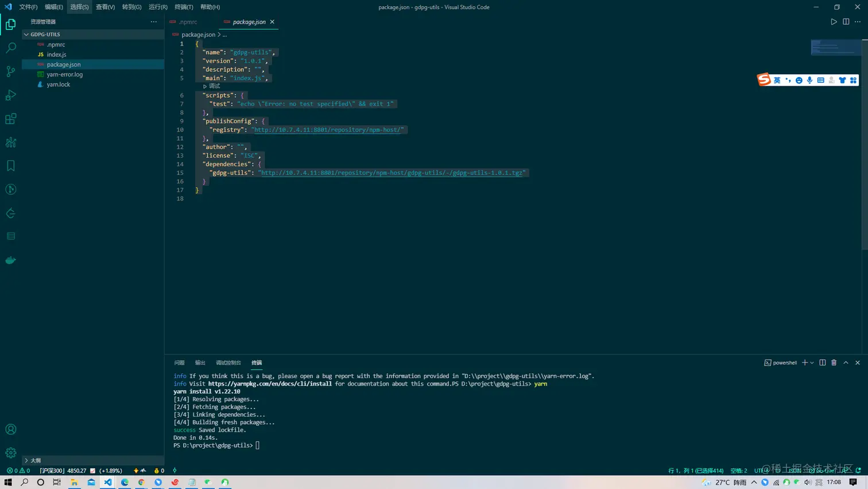The image size is (868, 489).
Task: Open the Docker view in activity bar
Action: pos(10,260)
